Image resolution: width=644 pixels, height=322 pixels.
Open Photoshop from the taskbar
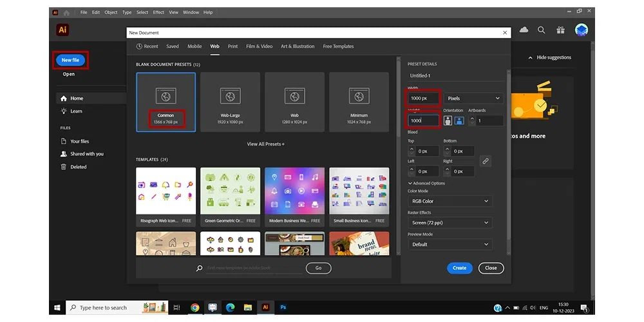pyautogui.click(x=283, y=308)
